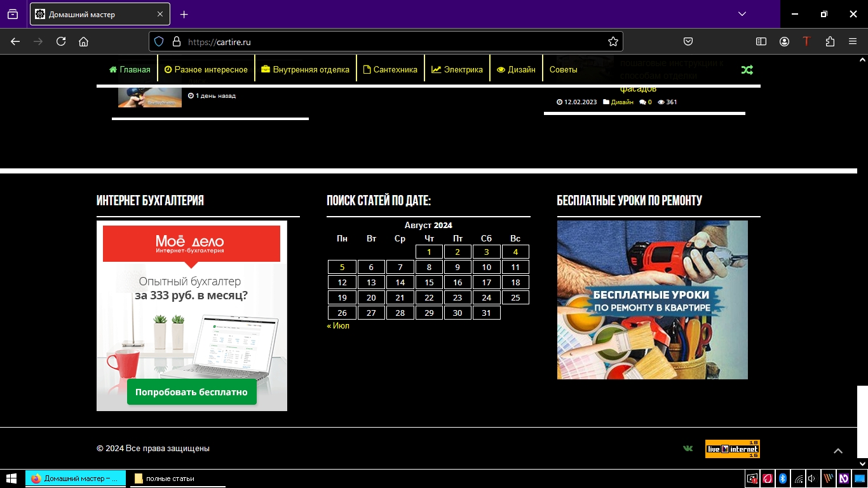This screenshot has width=868, height=488.
Task: Go to previous month « Июл
Action: (338, 325)
